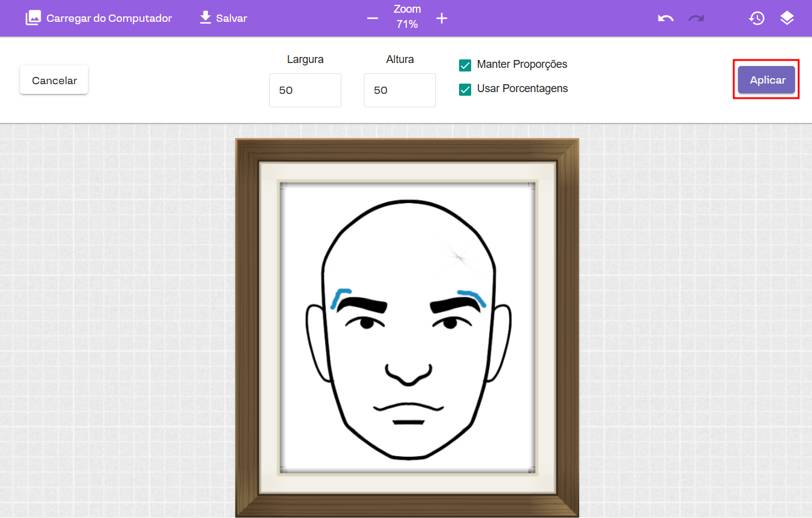Click the Carregar do Computador text

pyautogui.click(x=109, y=18)
